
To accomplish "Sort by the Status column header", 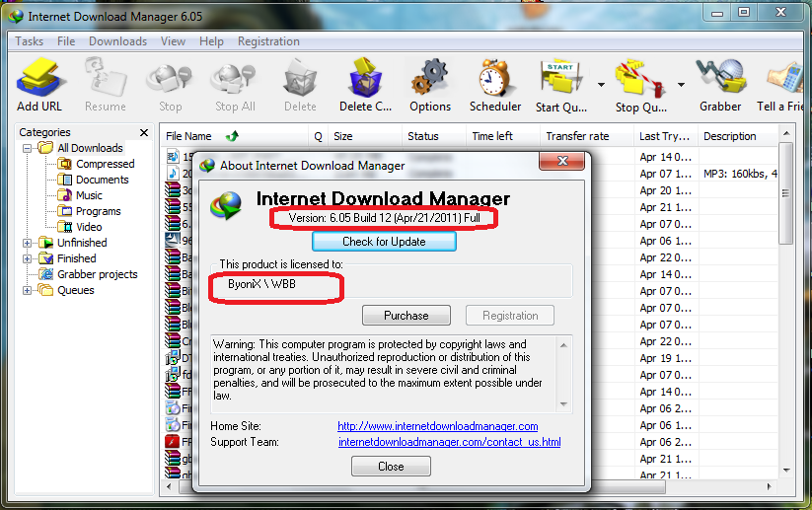I will 433,136.
